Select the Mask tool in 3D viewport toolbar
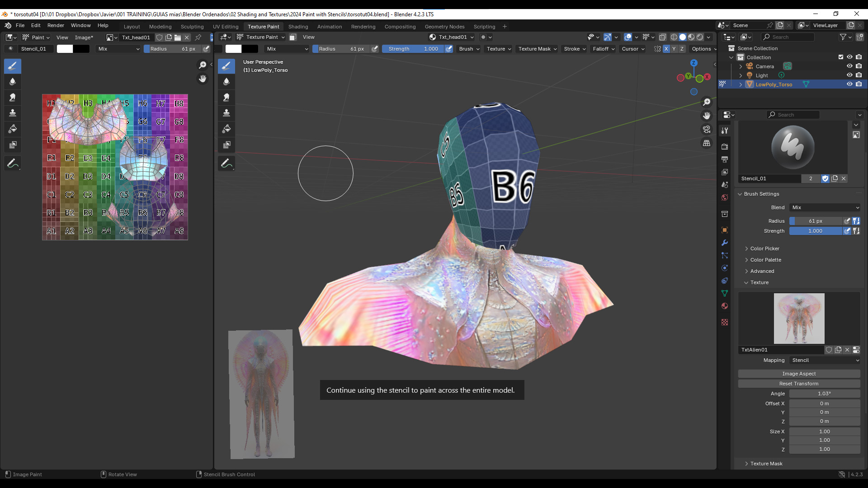Image resolution: width=868 pixels, height=488 pixels. (x=226, y=145)
